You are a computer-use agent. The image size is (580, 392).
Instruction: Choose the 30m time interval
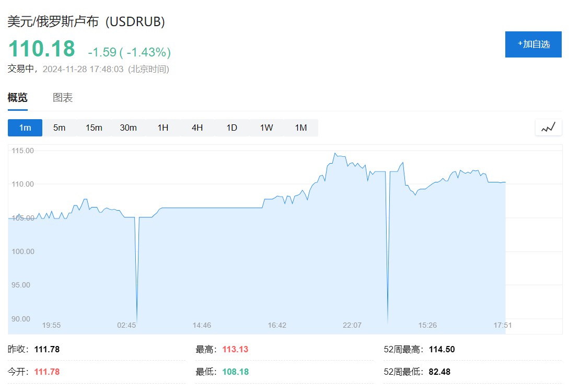tap(128, 128)
